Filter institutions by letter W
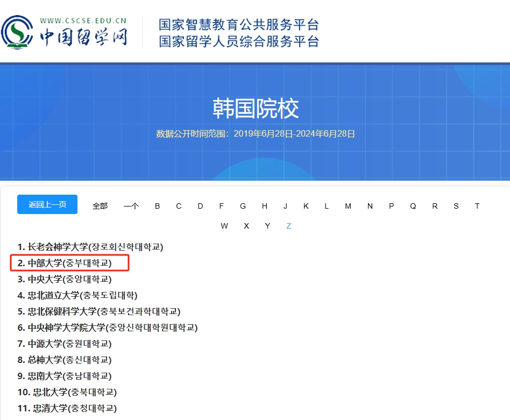 click(x=224, y=226)
